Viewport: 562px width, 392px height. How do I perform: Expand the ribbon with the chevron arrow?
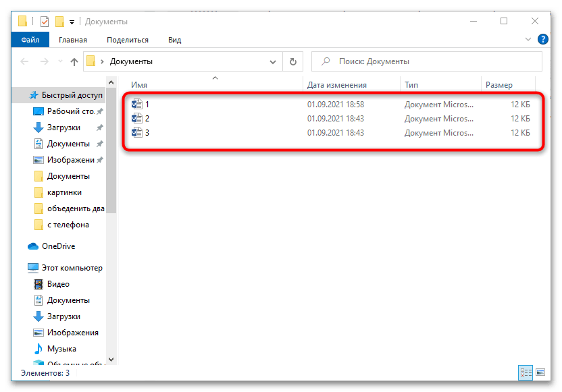click(529, 40)
